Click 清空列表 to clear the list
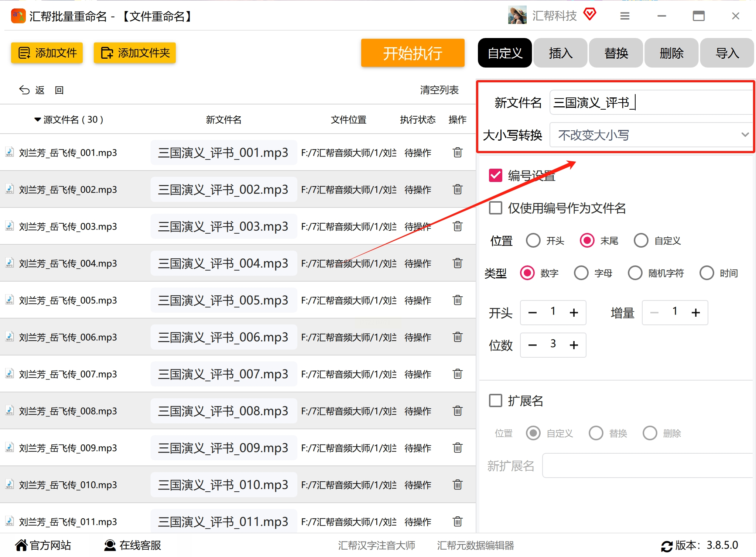The width and height of the screenshot is (756, 557). (x=439, y=90)
